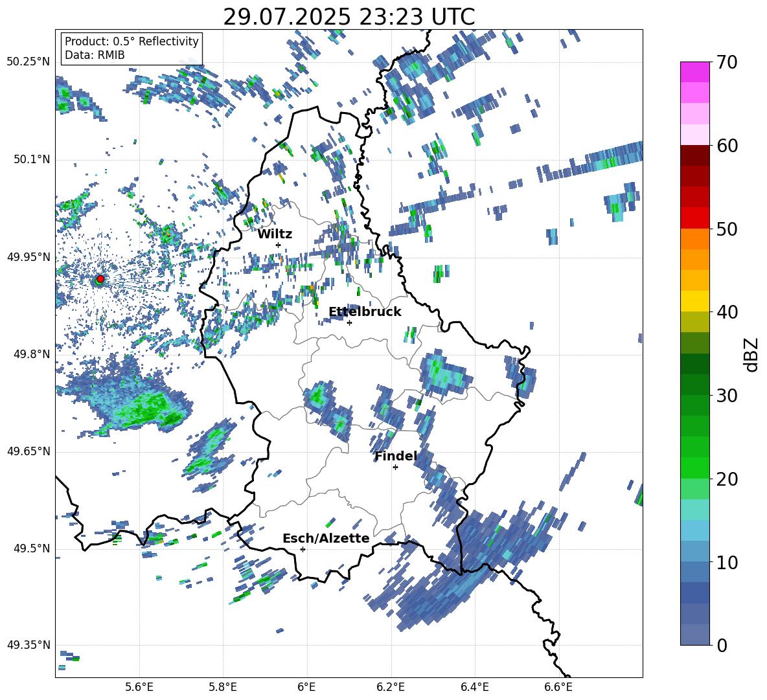This screenshot has width=767, height=700.
Task: Click the orange swatch below 50 dBZ
Action: (694, 239)
